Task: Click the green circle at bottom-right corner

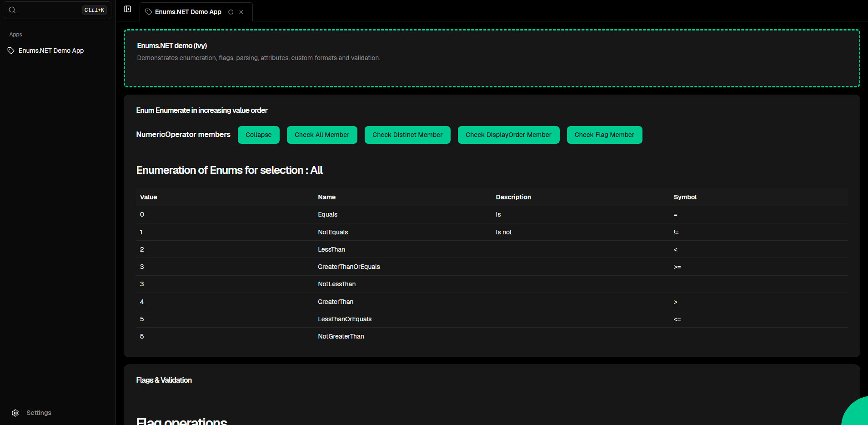Action: [857, 413]
